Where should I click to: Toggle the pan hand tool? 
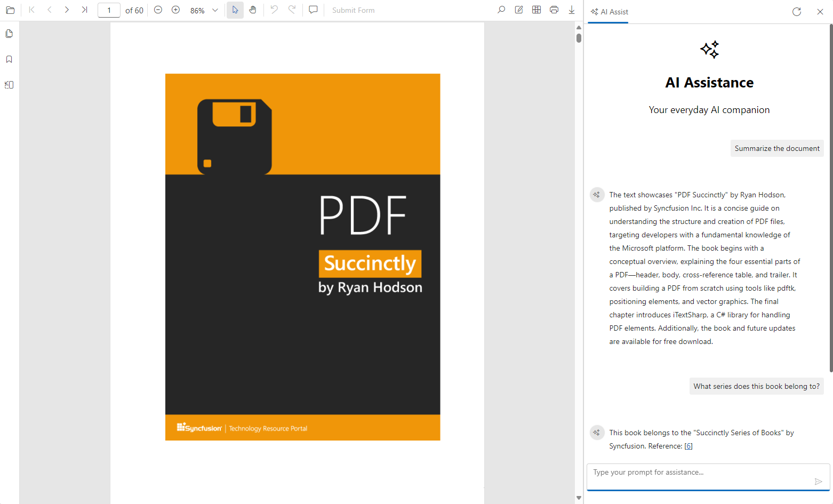click(253, 10)
